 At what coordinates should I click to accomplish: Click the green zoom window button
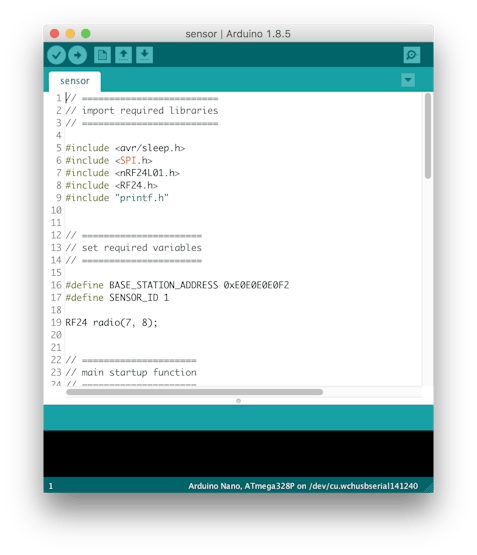tap(86, 34)
